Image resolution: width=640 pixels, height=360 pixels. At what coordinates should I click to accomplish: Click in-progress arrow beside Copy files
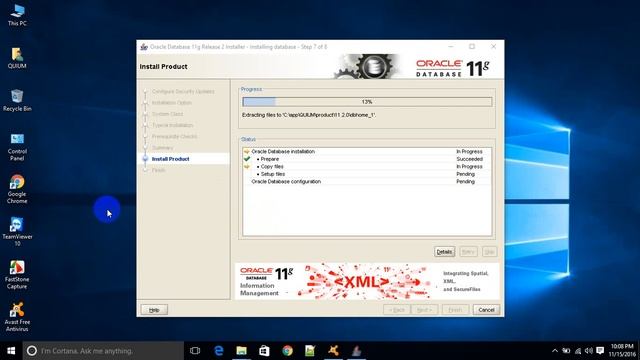pos(247,167)
